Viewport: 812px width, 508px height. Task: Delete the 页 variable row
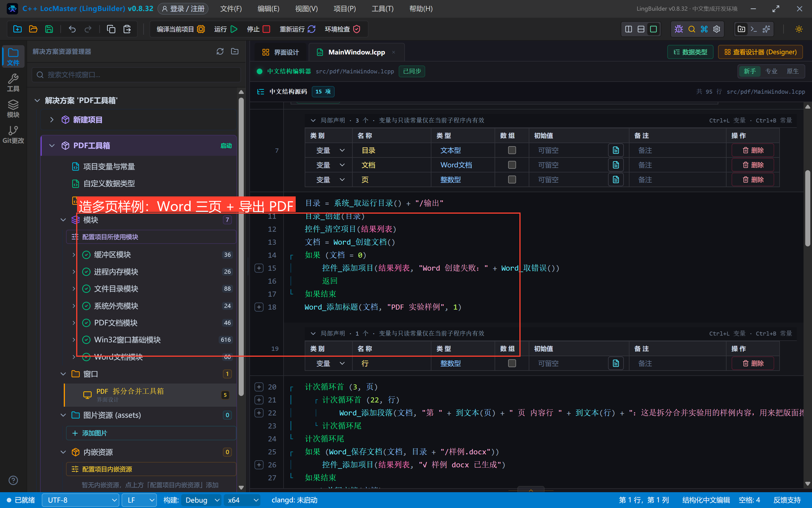pyautogui.click(x=753, y=180)
